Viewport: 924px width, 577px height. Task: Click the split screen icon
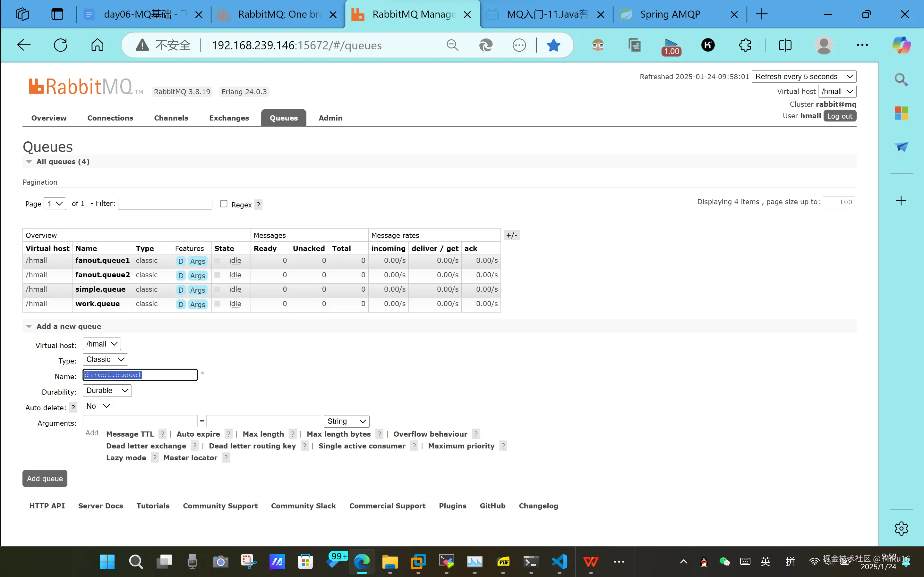[x=785, y=46]
